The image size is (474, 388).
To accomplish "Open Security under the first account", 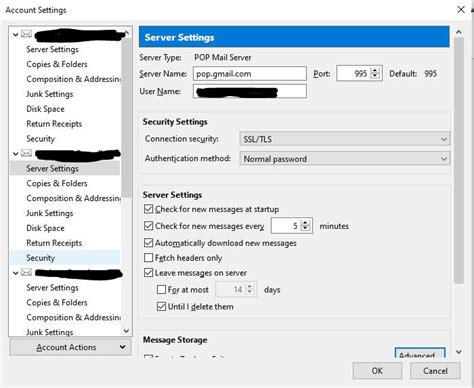I will click(x=40, y=139).
